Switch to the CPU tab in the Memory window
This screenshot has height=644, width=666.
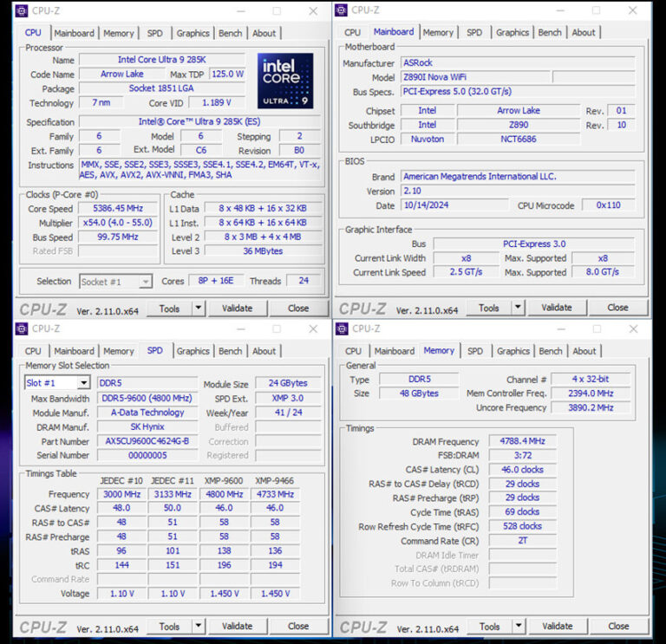pos(353,351)
